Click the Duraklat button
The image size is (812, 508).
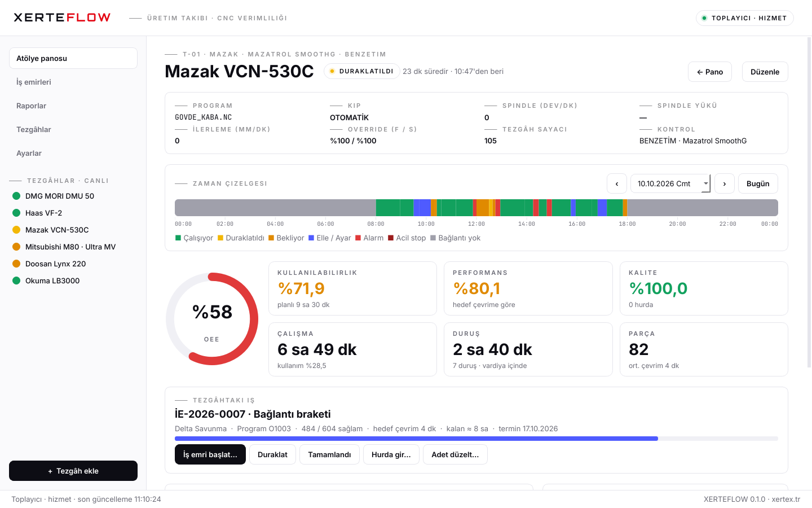(272, 454)
